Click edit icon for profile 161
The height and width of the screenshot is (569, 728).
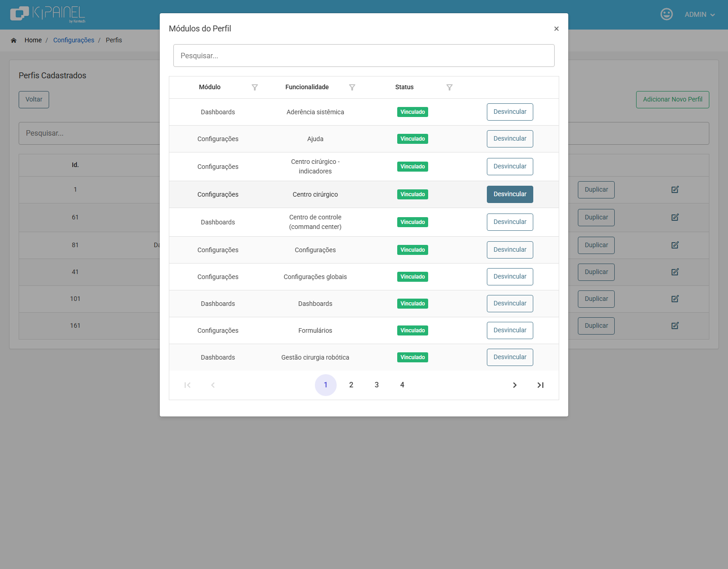click(675, 325)
